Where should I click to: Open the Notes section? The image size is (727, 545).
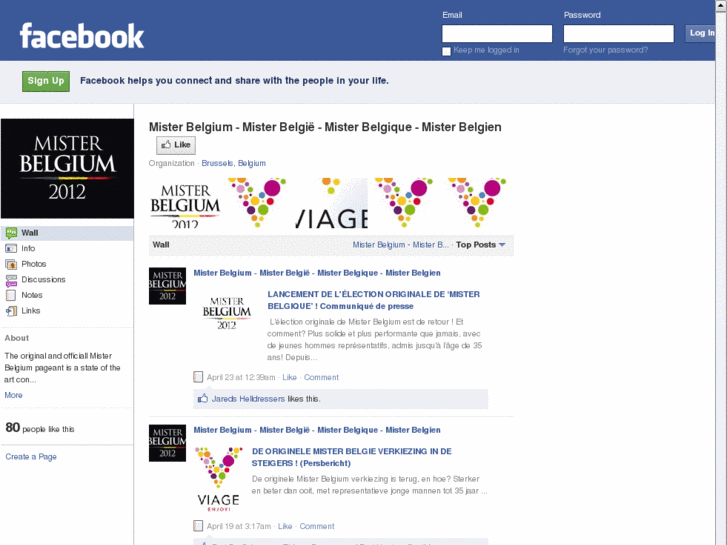click(x=32, y=295)
